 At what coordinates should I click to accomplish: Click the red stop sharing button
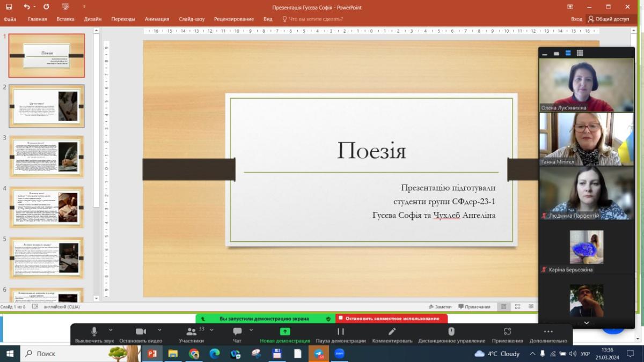pos(392,319)
